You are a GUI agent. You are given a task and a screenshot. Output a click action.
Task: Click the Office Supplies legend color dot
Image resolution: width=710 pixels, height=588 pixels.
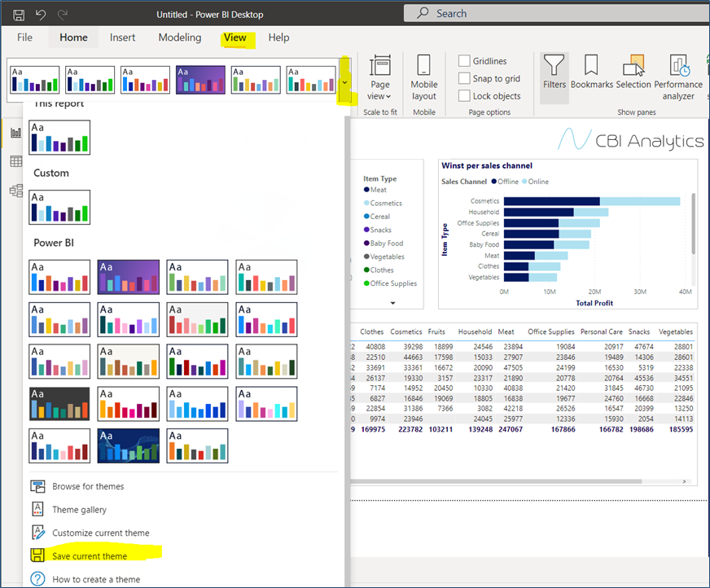[x=366, y=283]
